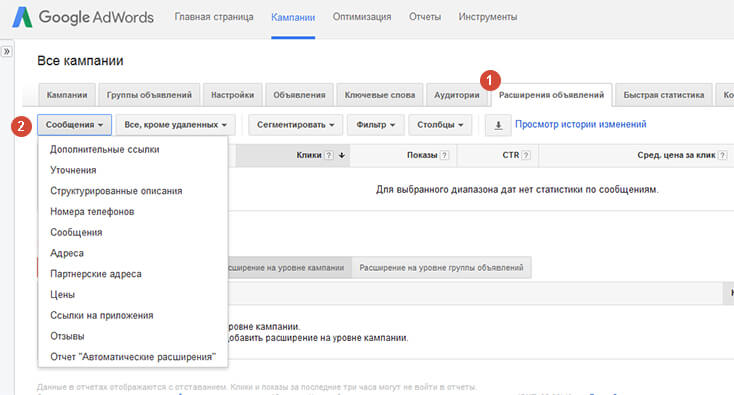734x395 pixels.
Task: Click the Google AdWords logo
Action: tap(83, 18)
